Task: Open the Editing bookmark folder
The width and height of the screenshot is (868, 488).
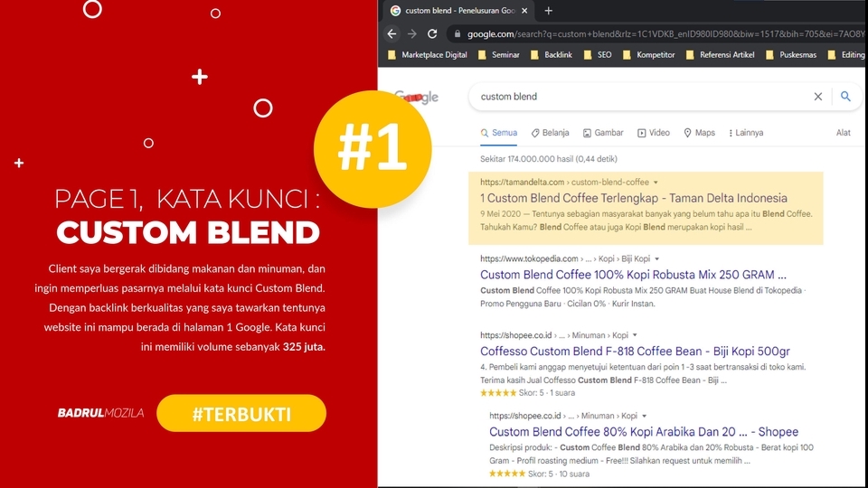Action: coord(846,55)
